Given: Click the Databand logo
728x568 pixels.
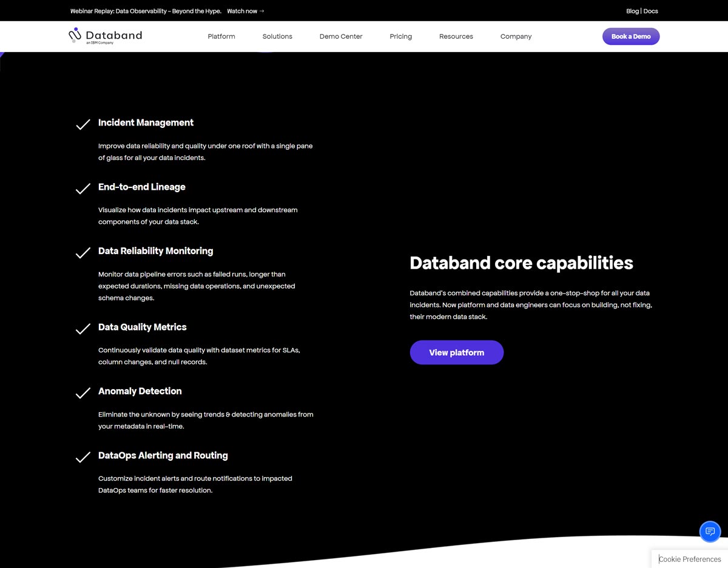Looking at the screenshot, I should click(x=105, y=36).
